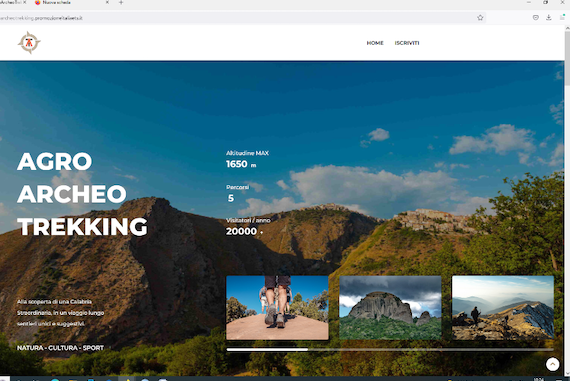Click the Percorsi value 5
The height and width of the screenshot is (381, 570).
click(x=230, y=198)
